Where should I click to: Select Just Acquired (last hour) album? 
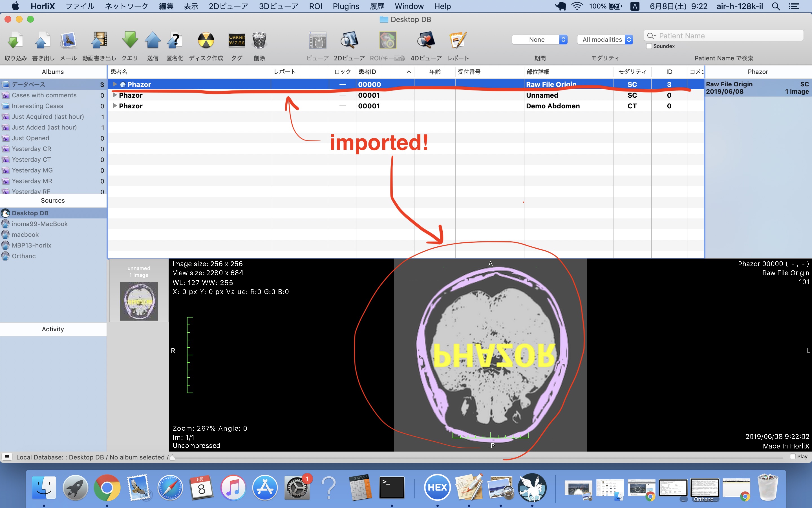(53, 117)
